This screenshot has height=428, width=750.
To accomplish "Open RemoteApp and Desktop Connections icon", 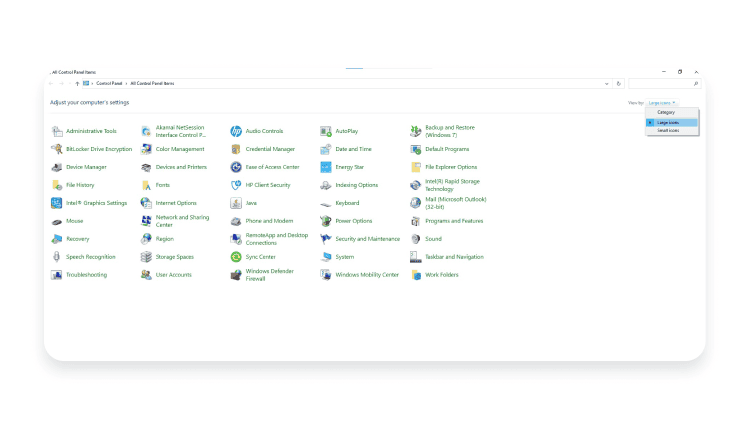I will (236, 239).
